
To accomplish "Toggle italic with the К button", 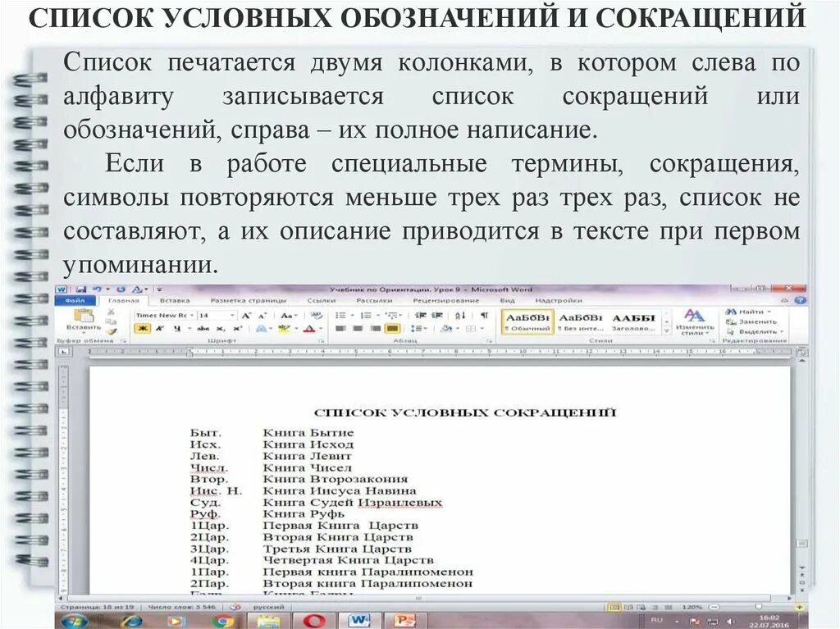I will pyautogui.click(x=159, y=328).
